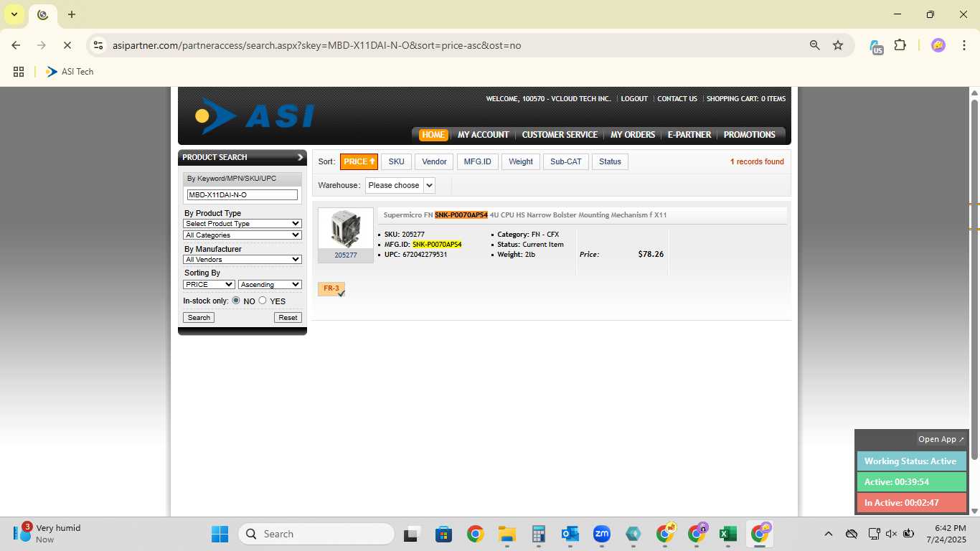
Task: View site information icon in address bar
Action: [98, 45]
